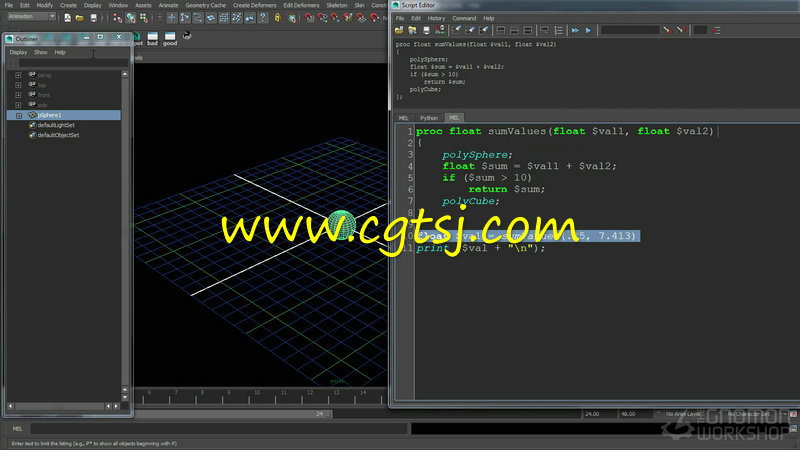This screenshot has height=450, width=800.
Task: Open the Command menu in Script Editor
Action: click(464, 18)
